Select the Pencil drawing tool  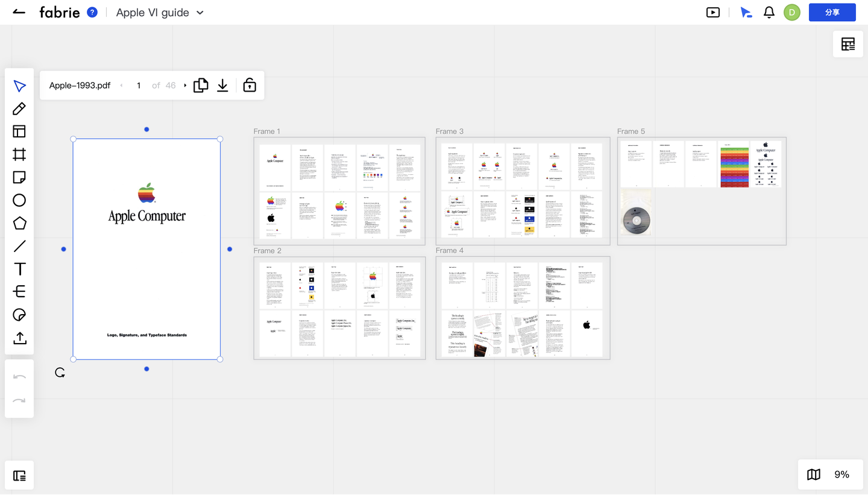click(x=19, y=109)
